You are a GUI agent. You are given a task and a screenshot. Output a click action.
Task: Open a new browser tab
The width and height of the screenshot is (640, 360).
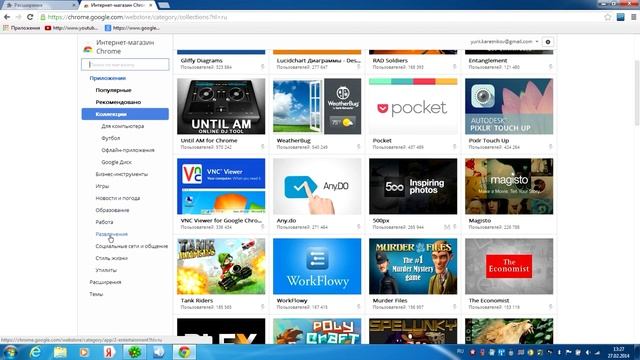164,5
